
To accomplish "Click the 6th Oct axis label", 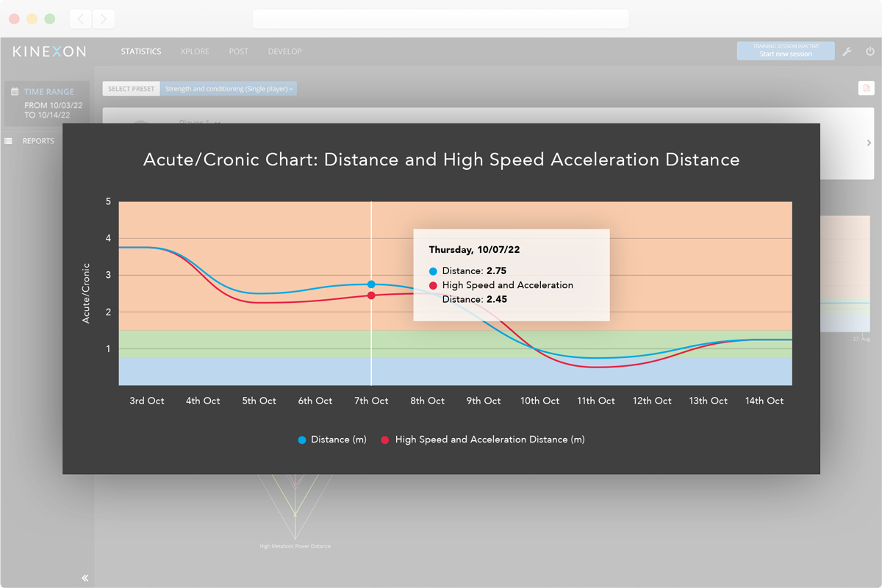I will pos(315,401).
